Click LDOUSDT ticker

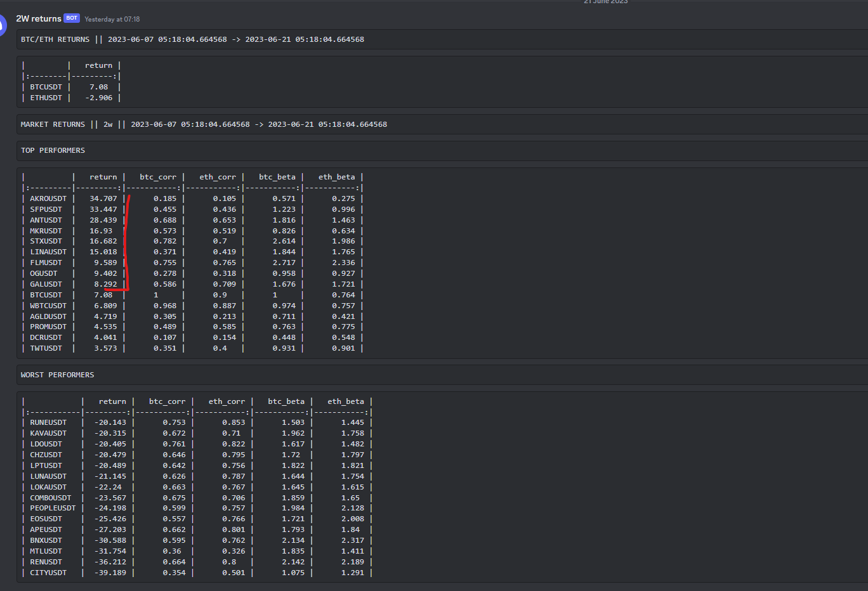coord(46,444)
